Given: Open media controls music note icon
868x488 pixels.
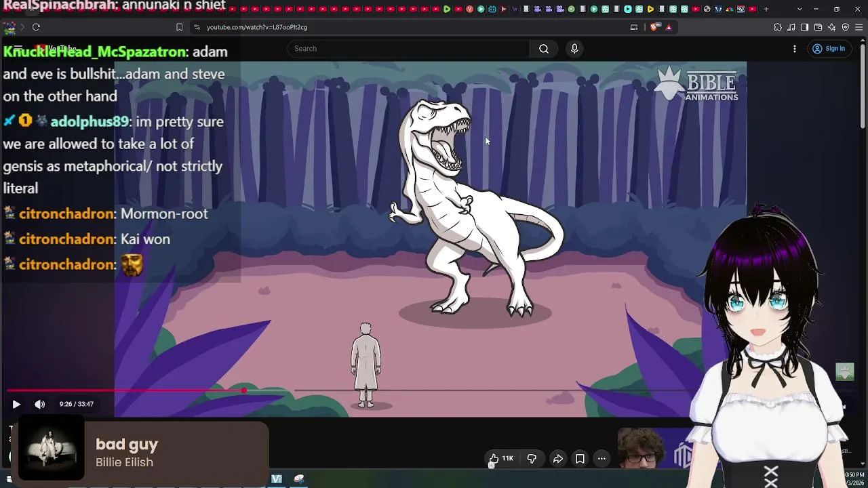Looking at the screenshot, I should tap(791, 27).
